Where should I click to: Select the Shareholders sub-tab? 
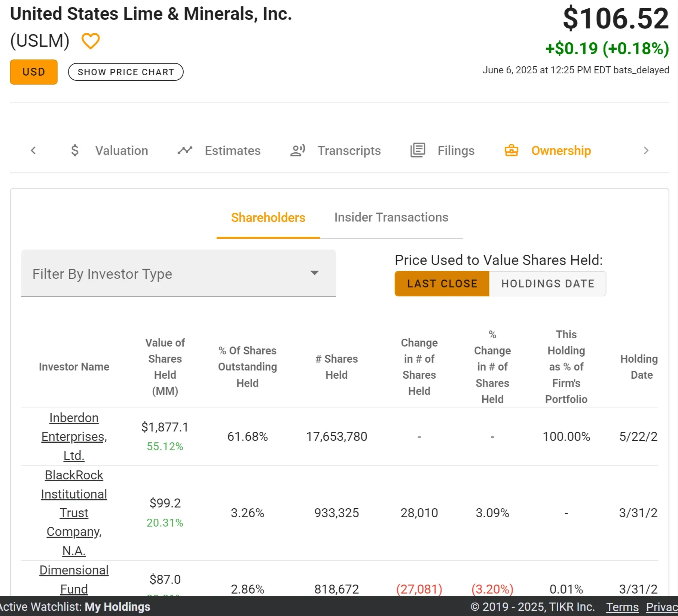pyautogui.click(x=268, y=217)
